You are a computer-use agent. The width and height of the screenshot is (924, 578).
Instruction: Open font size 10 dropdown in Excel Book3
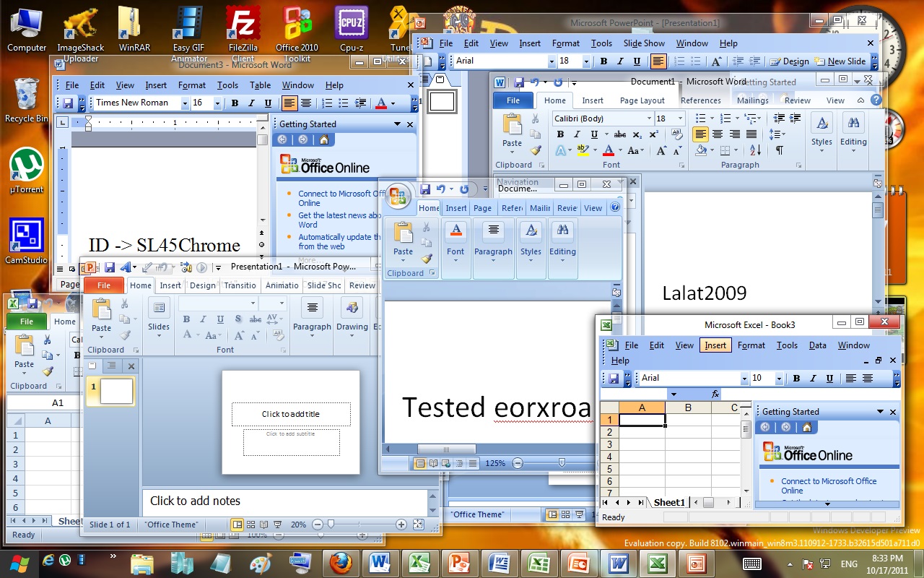pos(779,379)
